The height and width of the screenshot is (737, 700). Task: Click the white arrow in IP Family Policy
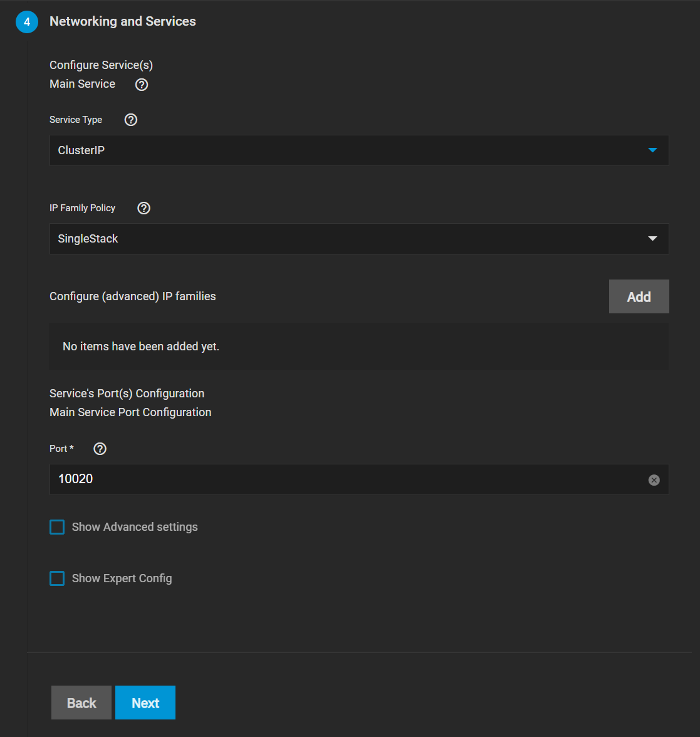tap(652, 239)
